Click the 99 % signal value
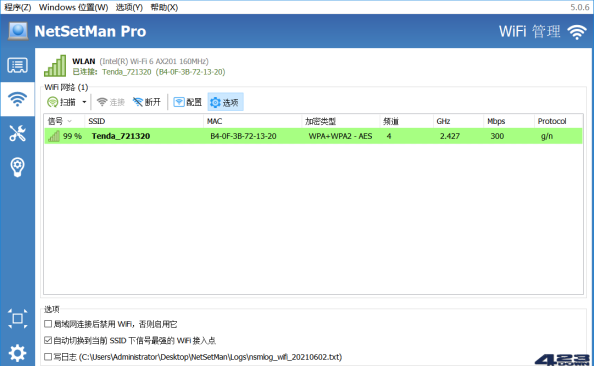 pyautogui.click(x=72, y=136)
